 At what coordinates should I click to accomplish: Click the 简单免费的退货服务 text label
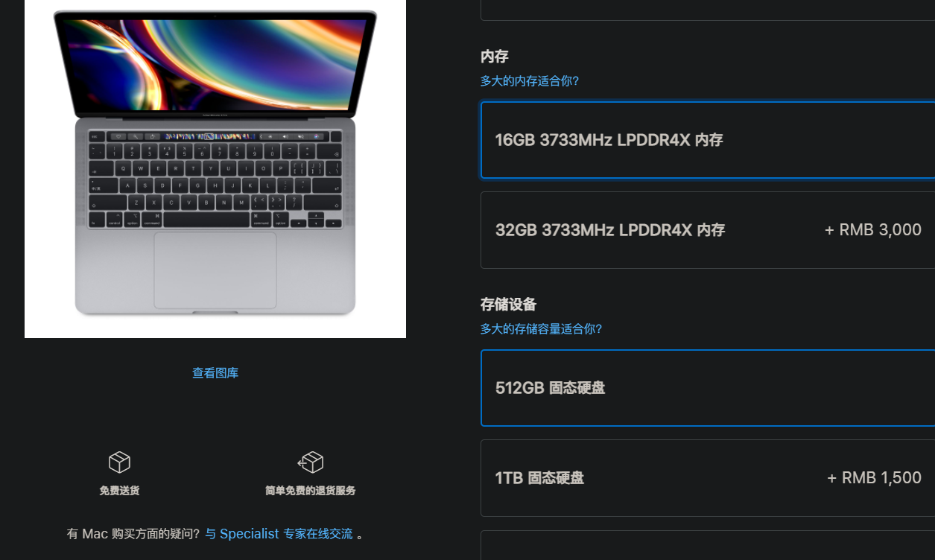point(310,491)
